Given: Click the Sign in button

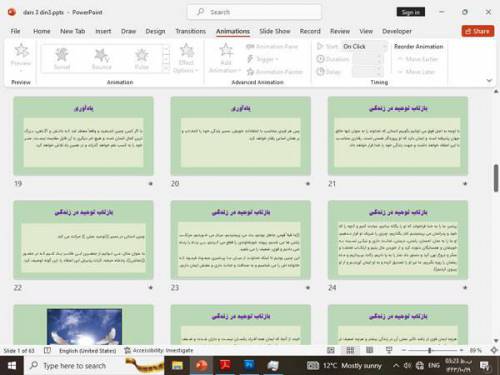Looking at the screenshot, I should coord(411,12).
